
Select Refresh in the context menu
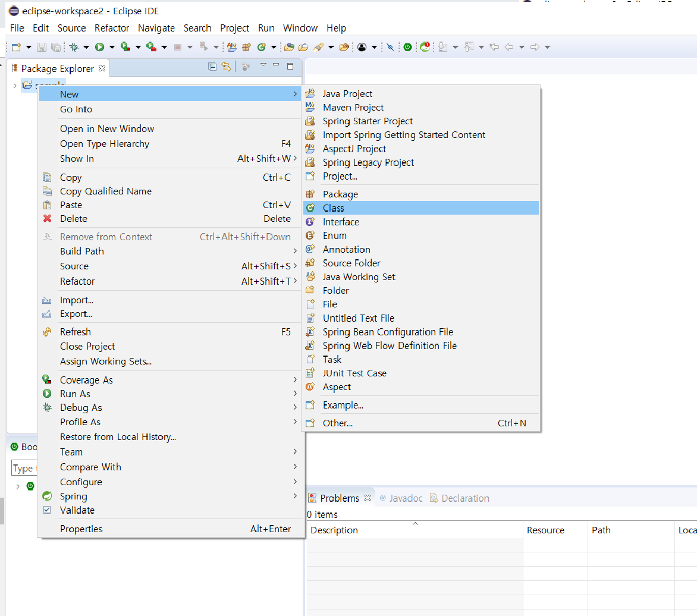tap(170, 332)
